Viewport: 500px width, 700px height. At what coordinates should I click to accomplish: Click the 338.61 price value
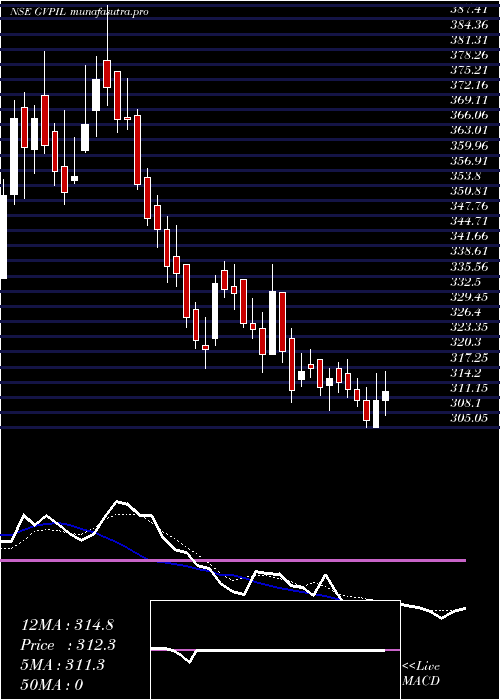pyautogui.click(x=467, y=252)
